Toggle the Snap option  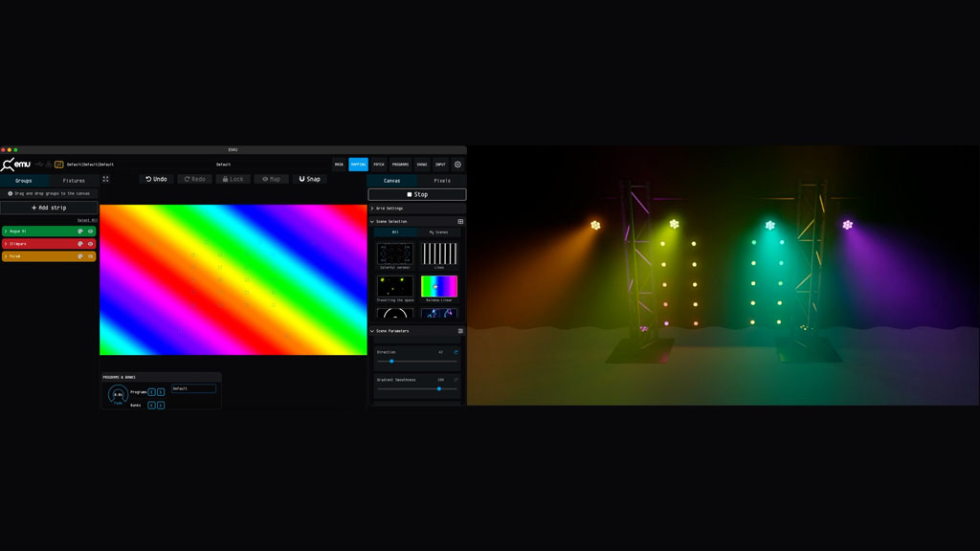(309, 179)
